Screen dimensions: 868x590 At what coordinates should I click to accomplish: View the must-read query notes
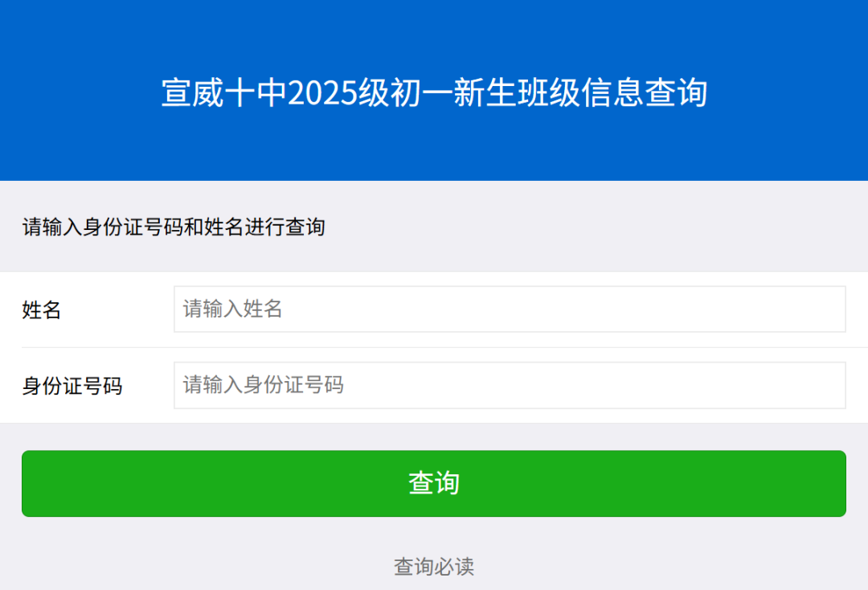tap(433, 567)
